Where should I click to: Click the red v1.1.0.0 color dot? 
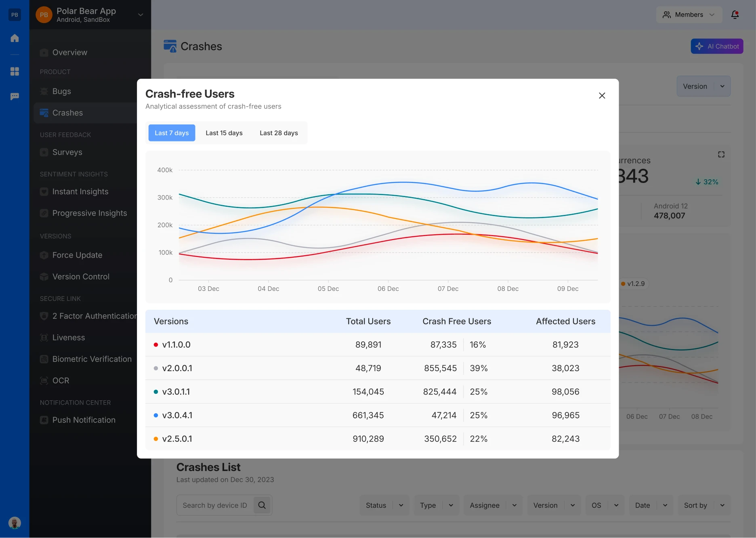[x=156, y=345]
